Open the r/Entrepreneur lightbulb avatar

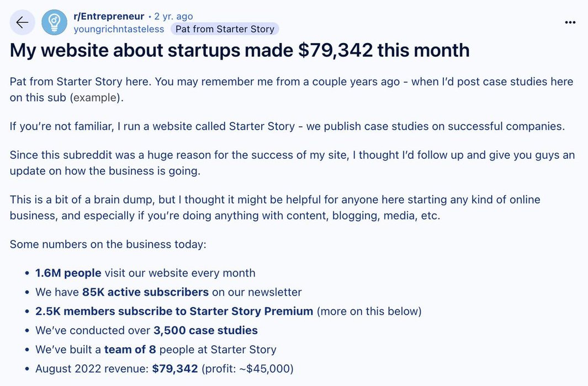click(x=54, y=23)
